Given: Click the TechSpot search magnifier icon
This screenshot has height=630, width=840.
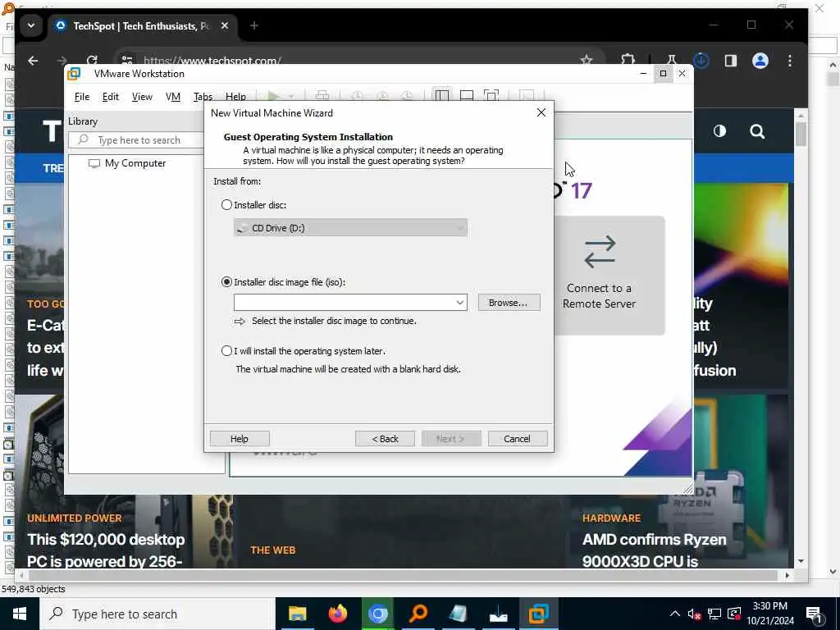Looking at the screenshot, I should click(757, 131).
